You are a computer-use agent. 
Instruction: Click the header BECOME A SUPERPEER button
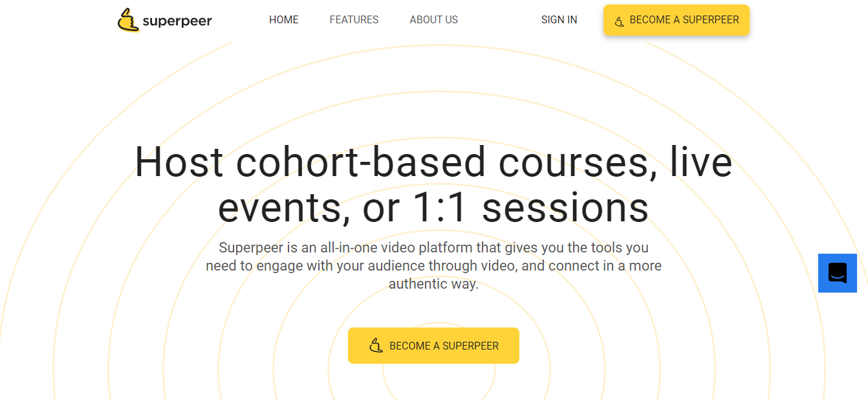pos(677,20)
